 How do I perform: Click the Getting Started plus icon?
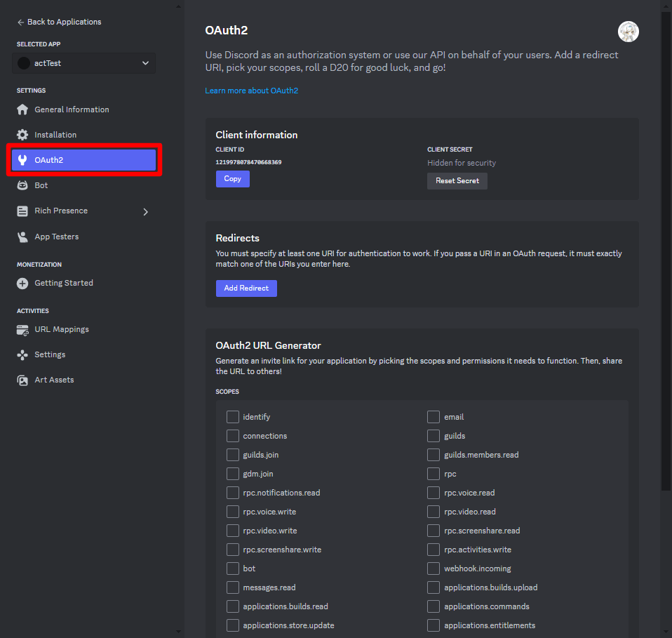tap(22, 284)
